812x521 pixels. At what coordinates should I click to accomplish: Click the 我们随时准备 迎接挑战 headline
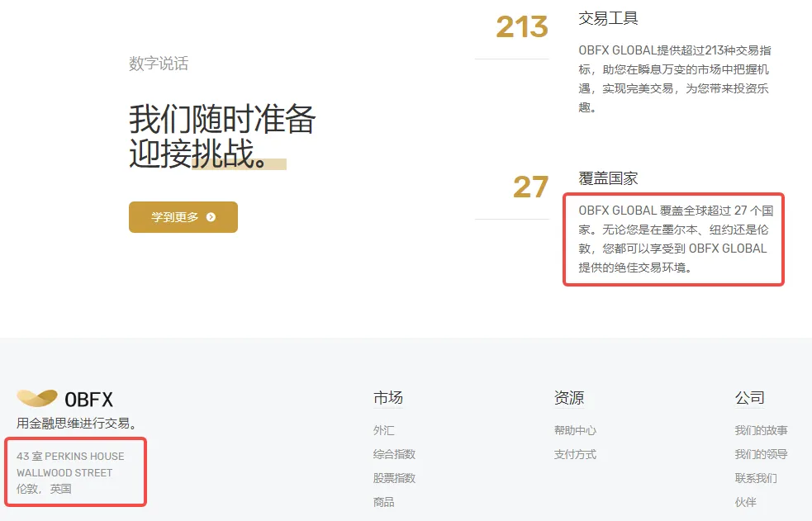[x=222, y=135]
